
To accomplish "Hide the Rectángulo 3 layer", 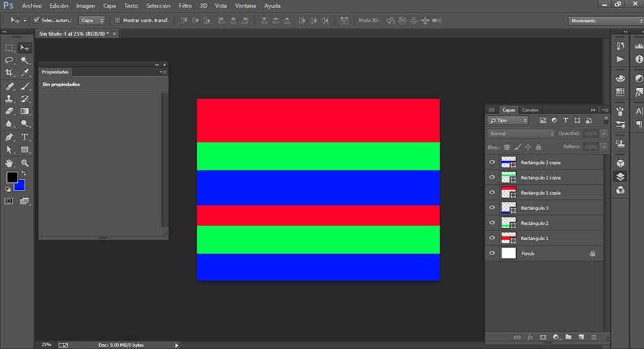I will click(492, 208).
